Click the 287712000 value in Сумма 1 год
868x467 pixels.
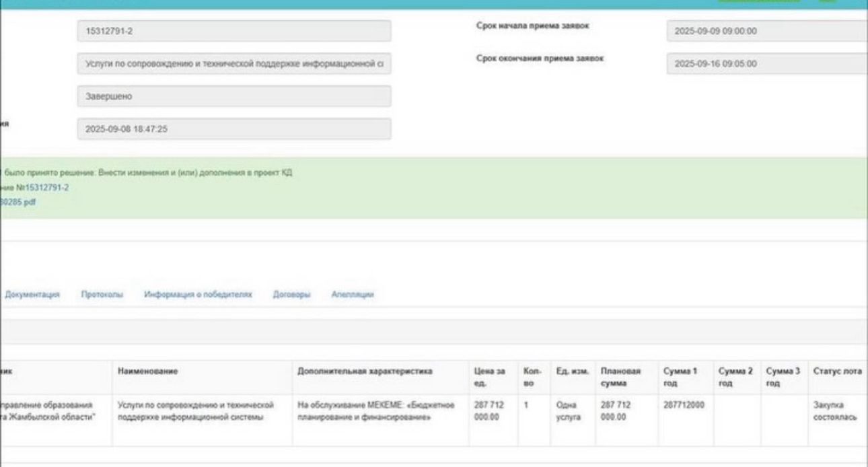click(683, 406)
